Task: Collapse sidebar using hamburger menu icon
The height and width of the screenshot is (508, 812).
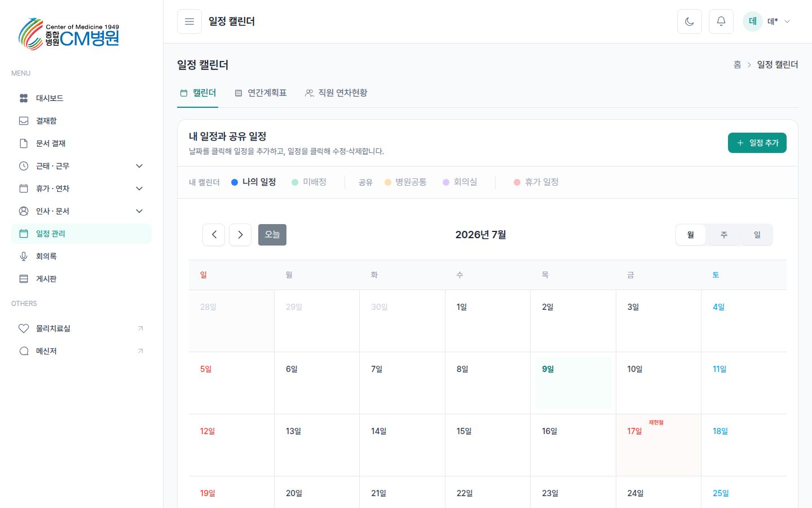Action: (189, 21)
